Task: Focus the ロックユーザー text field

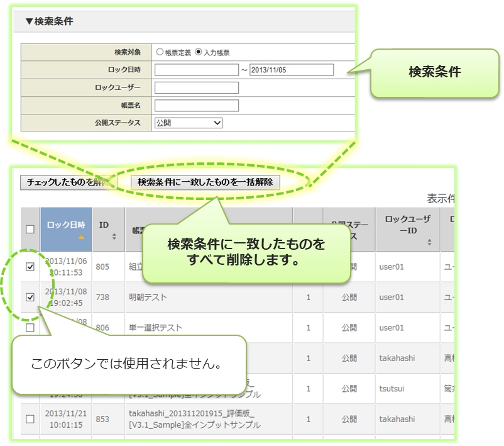Action: 197,87
